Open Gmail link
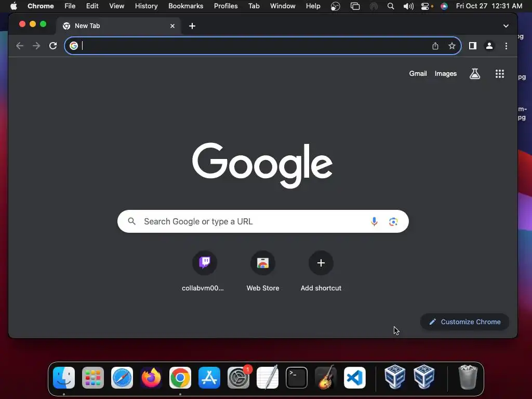 pyautogui.click(x=418, y=74)
